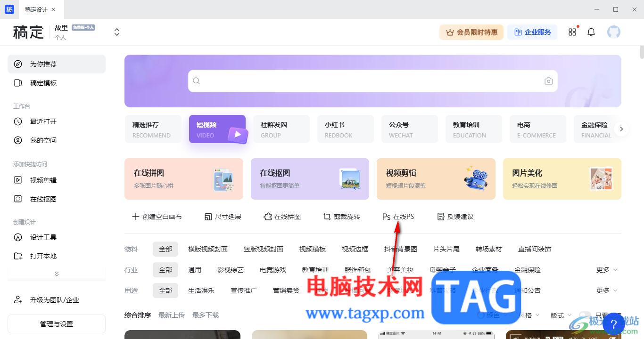The image size is (644, 339).
Task: Click the blue help question-mark button
Action: (613, 324)
